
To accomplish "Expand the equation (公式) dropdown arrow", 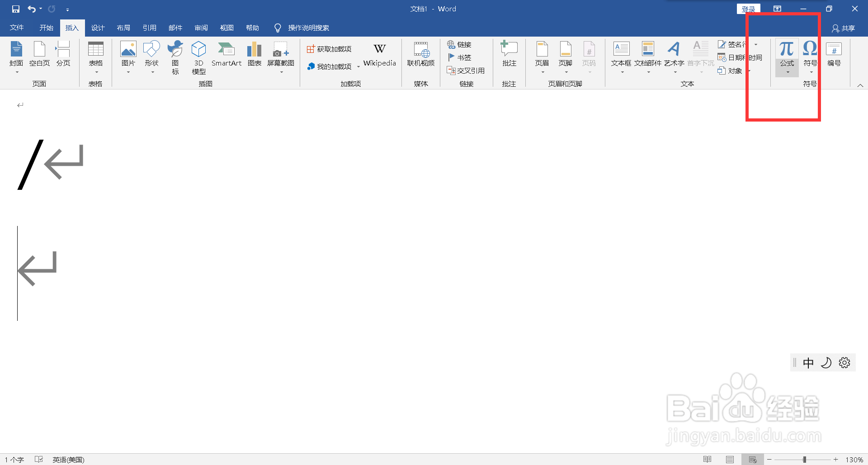I will pyautogui.click(x=788, y=72).
